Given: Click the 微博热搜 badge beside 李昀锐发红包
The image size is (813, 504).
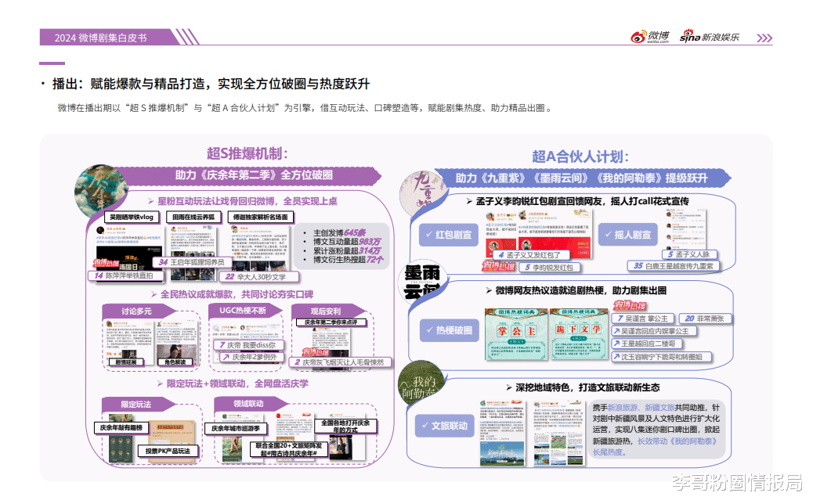Looking at the screenshot, I should [499, 266].
